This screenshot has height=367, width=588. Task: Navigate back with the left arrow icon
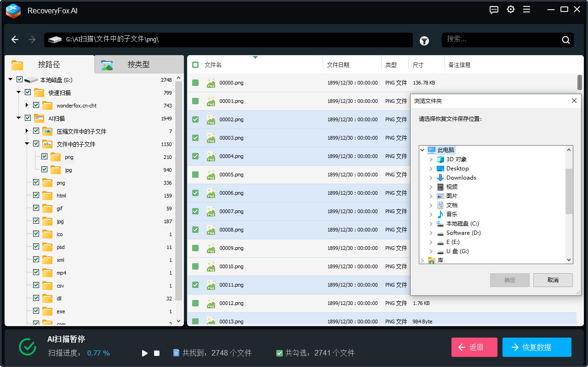coord(15,40)
